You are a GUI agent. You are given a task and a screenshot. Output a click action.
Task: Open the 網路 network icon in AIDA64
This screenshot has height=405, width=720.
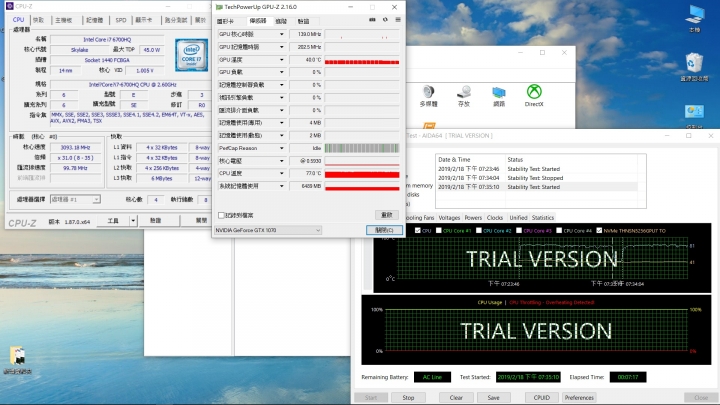coord(499,96)
